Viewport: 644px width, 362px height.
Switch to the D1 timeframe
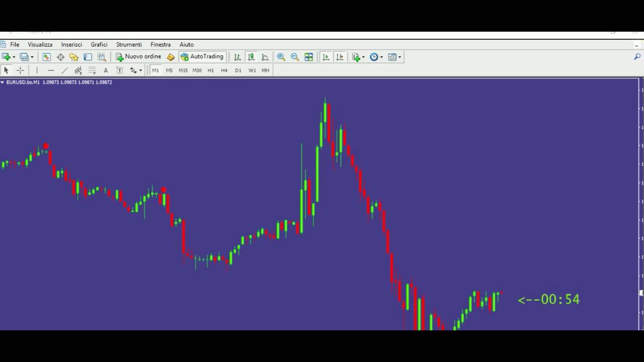point(238,70)
